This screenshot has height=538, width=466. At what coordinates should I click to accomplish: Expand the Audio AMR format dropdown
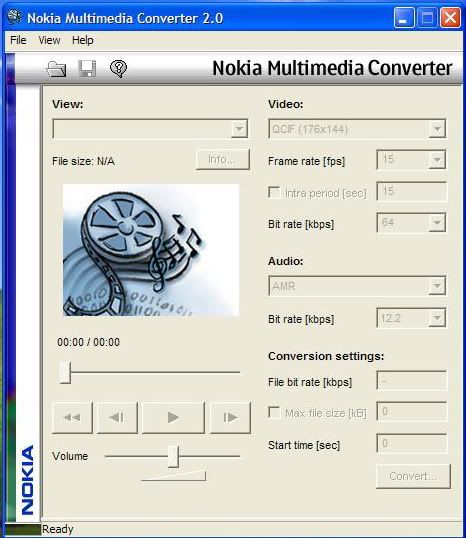[x=437, y=285]
